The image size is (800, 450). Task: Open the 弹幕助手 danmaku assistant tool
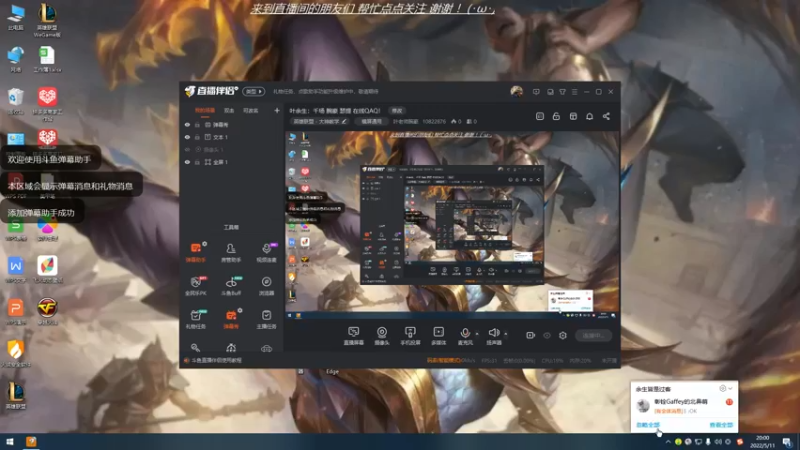195,252
